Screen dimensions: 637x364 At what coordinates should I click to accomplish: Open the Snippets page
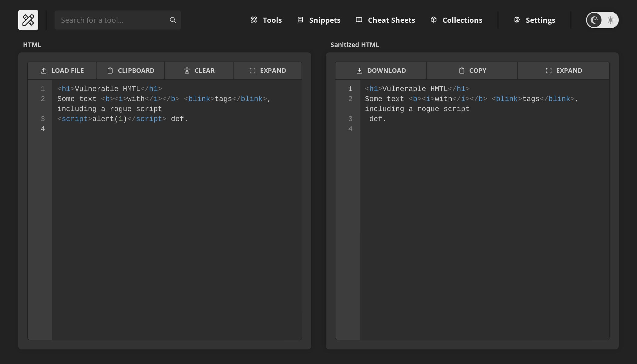[x=319, y=20]
